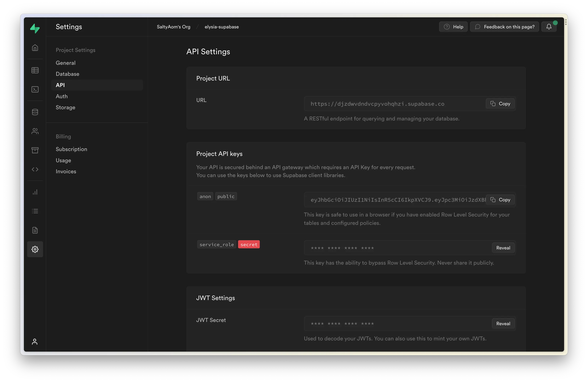Open the Table editor icon
Viewport: 588px width, 382px height.
(x=35, y=70)
